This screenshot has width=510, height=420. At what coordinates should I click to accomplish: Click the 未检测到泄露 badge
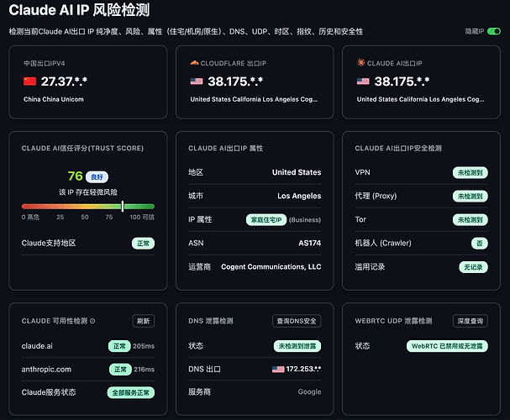297,346
